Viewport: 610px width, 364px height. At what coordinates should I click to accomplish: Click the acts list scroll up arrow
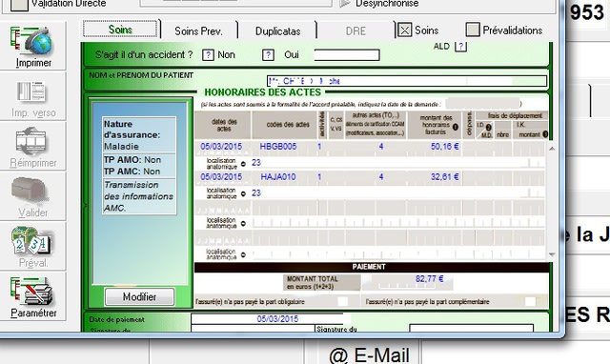click(x=552, y=149)
